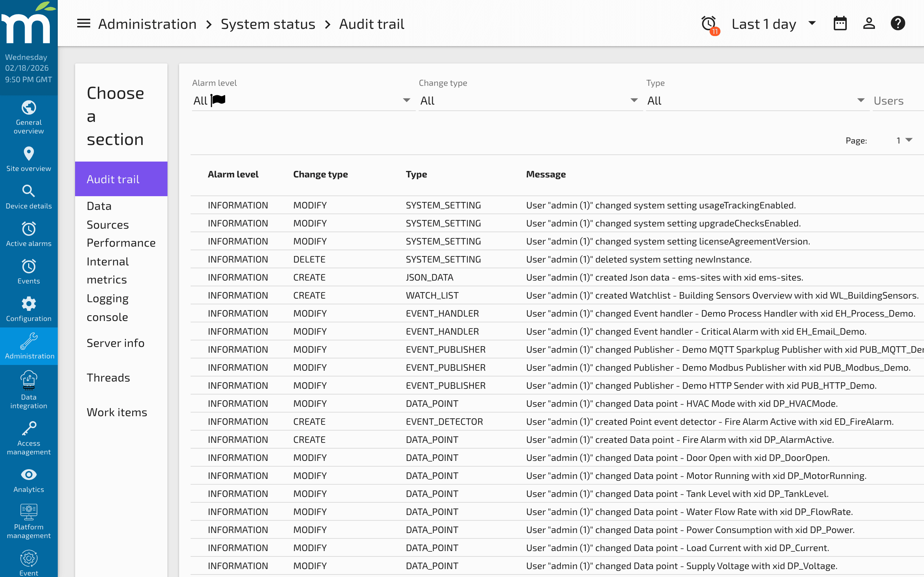Screen dimensions: 924x577
Task: Open Configuration using the gear icon
Action: tap(29, 304)
